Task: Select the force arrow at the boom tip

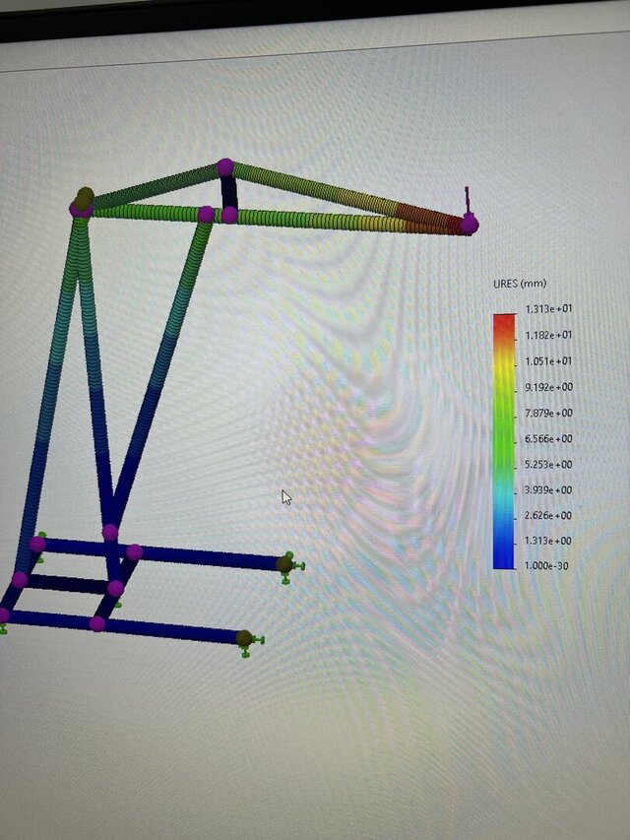Action: click(468, 199)
